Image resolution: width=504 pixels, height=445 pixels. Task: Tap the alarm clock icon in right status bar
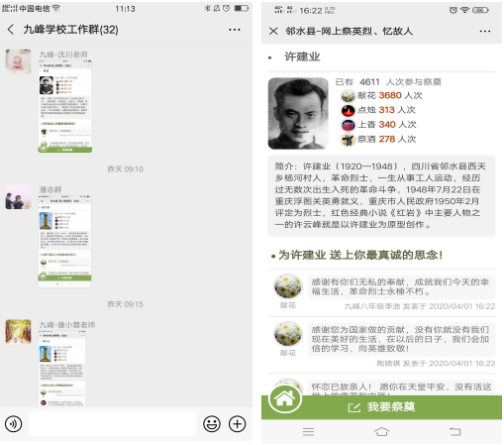coord(454,10)
